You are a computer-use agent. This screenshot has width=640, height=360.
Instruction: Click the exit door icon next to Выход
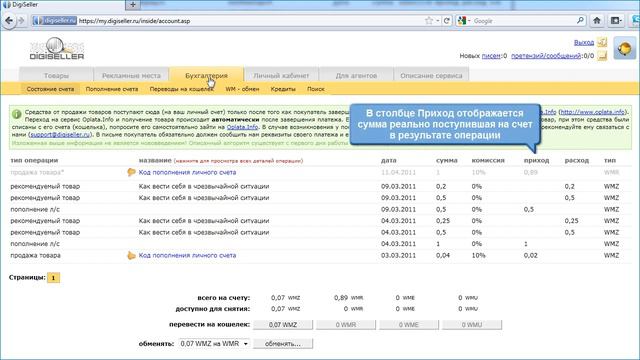click(602, 42)
